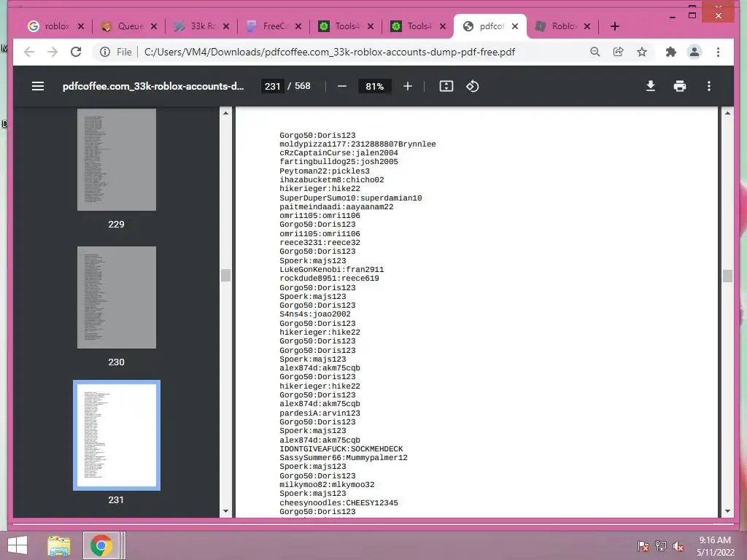Close the pdfcoffee tab
Screen dimensions: 747x560
pyautogui.click(x=515, y=26)
